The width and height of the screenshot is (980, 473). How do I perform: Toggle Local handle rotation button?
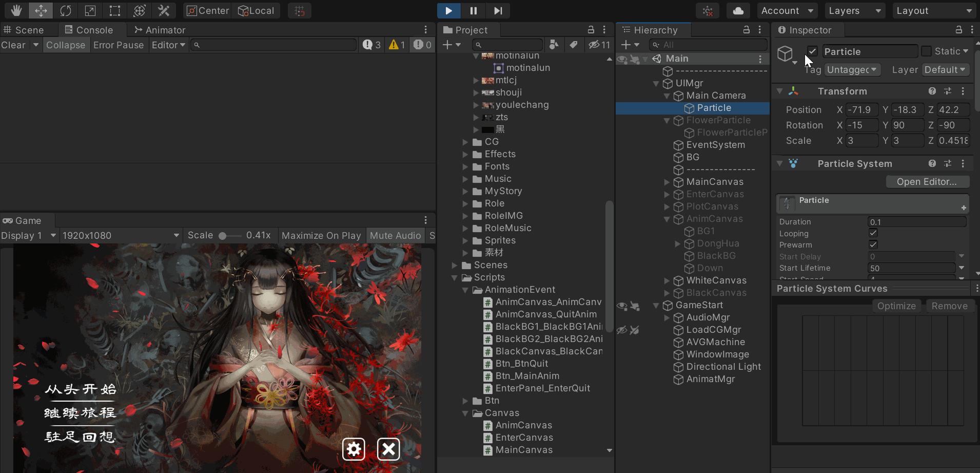coord(256,10)
